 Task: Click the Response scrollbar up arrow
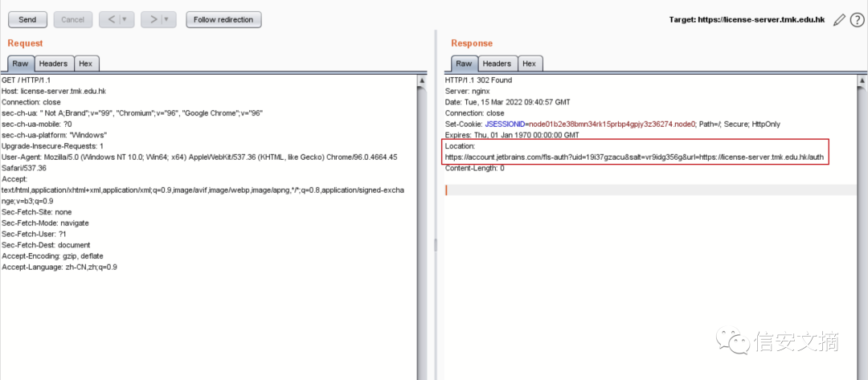click(862, 80)
